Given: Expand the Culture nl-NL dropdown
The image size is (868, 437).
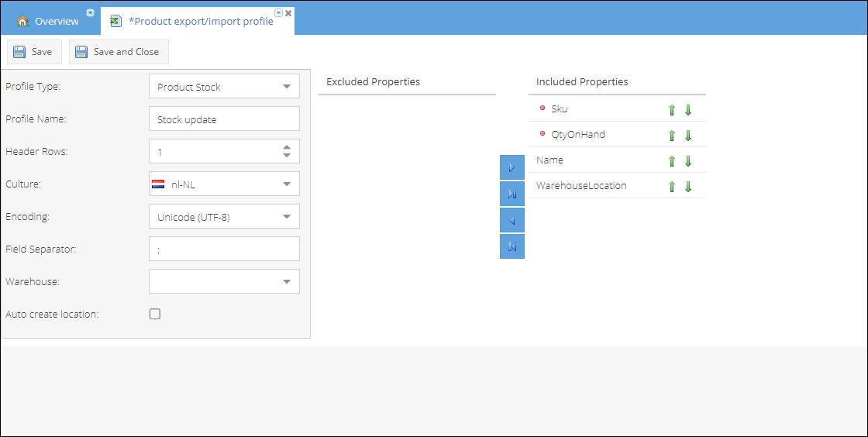Looking at the screenshot, I should coord(224,184).
